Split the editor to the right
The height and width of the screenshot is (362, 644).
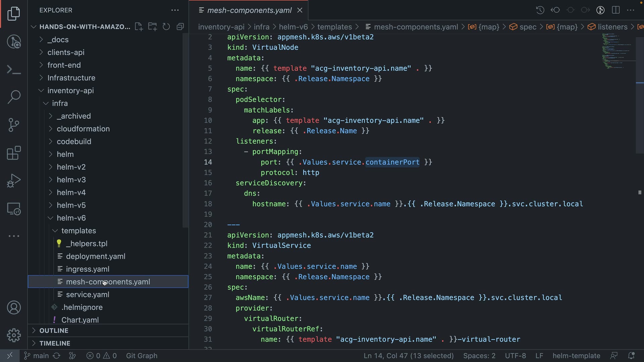point(616,10)
